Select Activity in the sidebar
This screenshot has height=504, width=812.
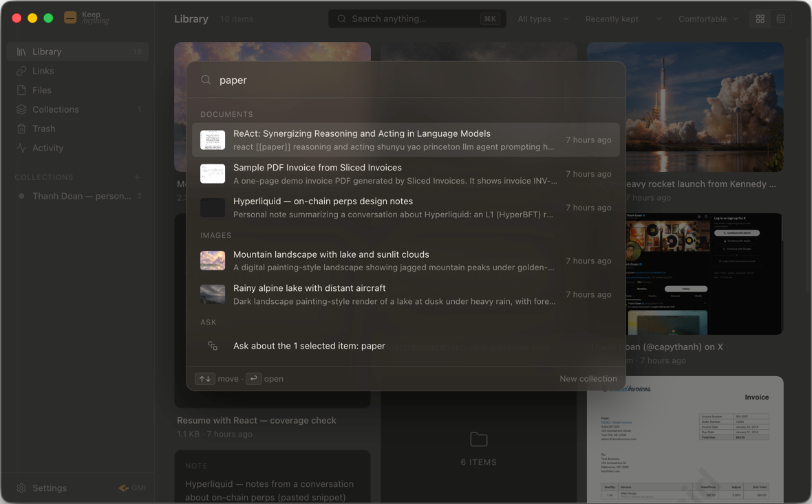pyautogui.click(x=78, y=148)
